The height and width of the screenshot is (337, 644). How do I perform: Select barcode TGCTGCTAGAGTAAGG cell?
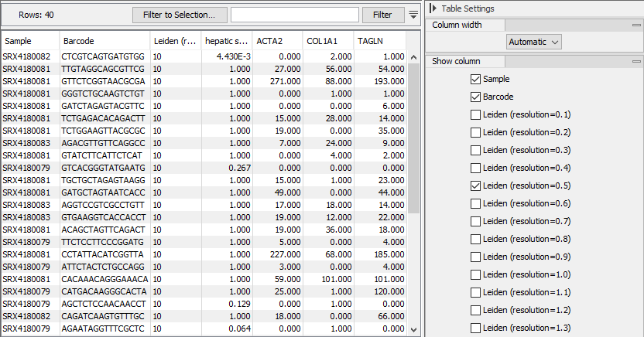(104, 180)
